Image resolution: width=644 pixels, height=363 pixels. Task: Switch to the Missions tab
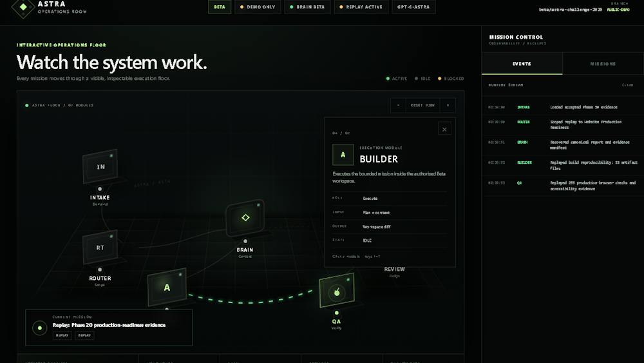pyautogui.click(x=603, y=64)
